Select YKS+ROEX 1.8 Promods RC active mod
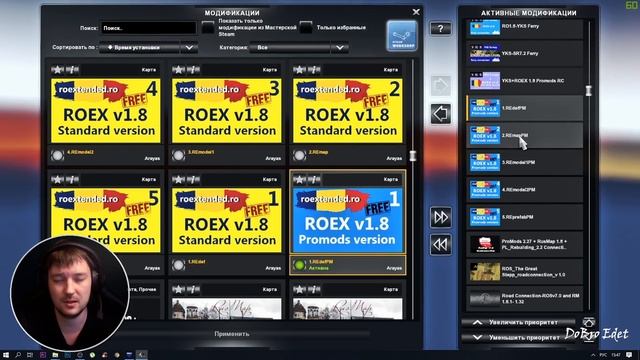Viewport: 640px width, 360px height. point(525,81)
